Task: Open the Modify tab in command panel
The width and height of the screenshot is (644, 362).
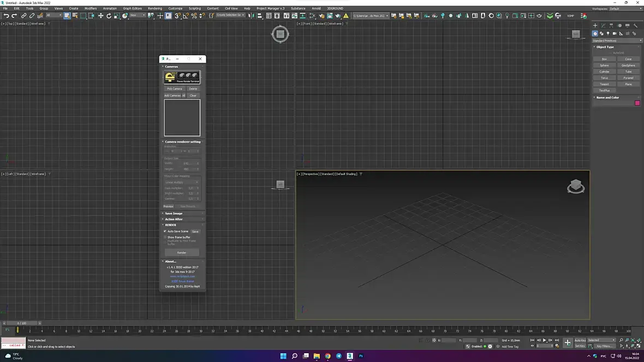Action: 603,25
